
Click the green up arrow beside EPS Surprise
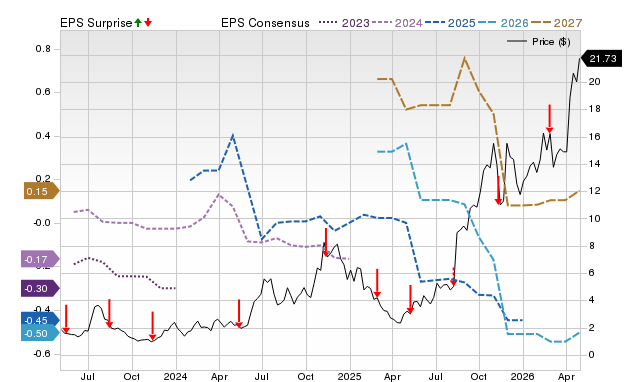(138, 22)
